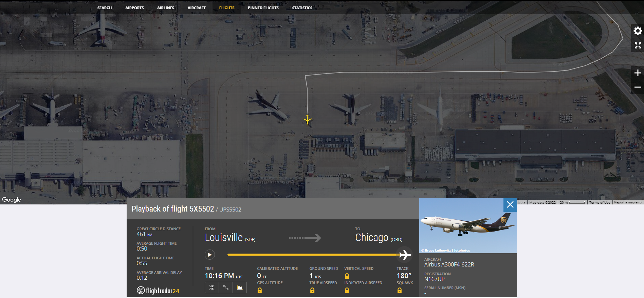
Task: Click the Terms of Use link
Action: (600, 202)
